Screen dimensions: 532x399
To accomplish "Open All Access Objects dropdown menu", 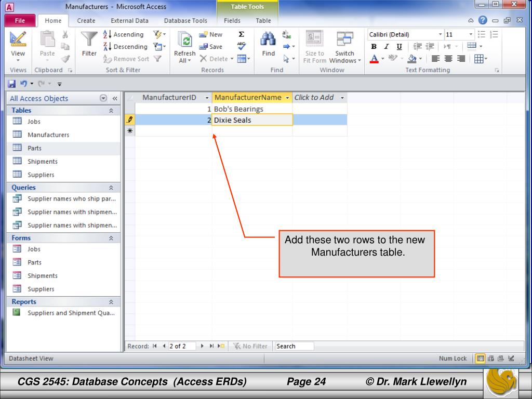I will click(103, 98).
